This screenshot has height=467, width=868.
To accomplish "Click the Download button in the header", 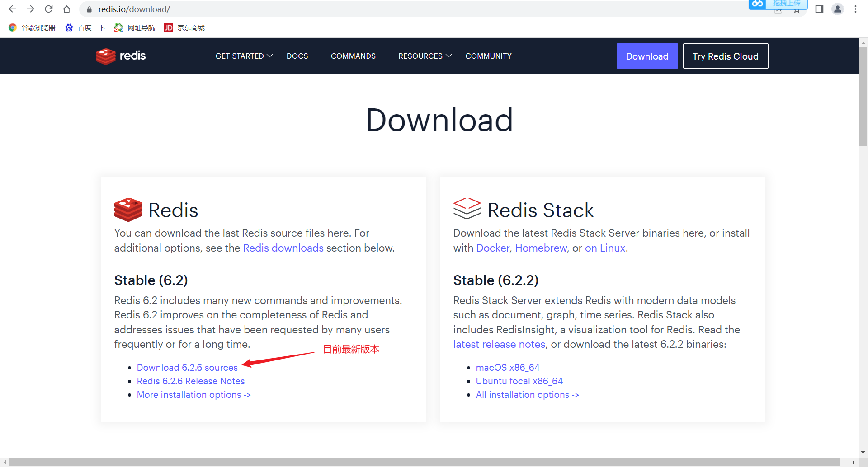I will pyautogui.click(x=647, y=56).
